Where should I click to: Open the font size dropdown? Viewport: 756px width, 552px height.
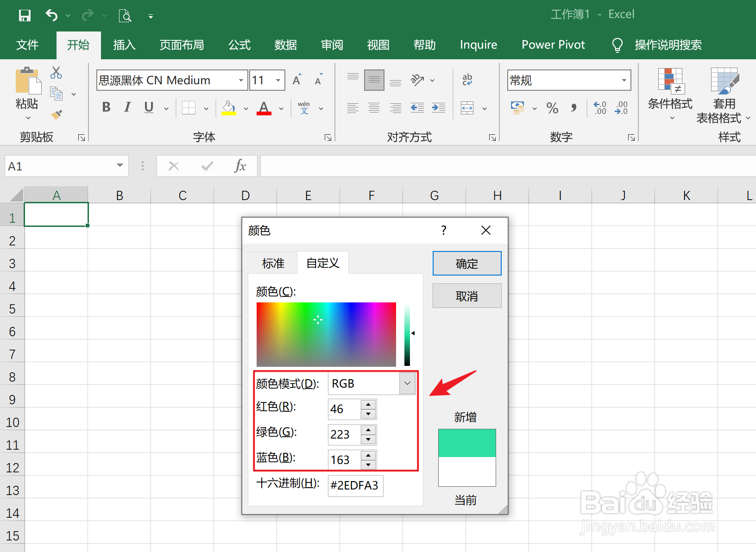click(x=277, y=80)
